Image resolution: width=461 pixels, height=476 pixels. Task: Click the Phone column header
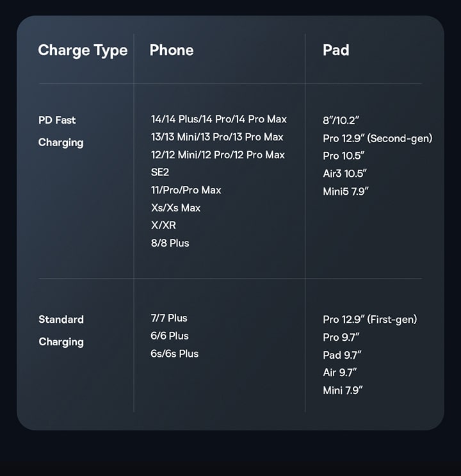[x=171, y=51]
